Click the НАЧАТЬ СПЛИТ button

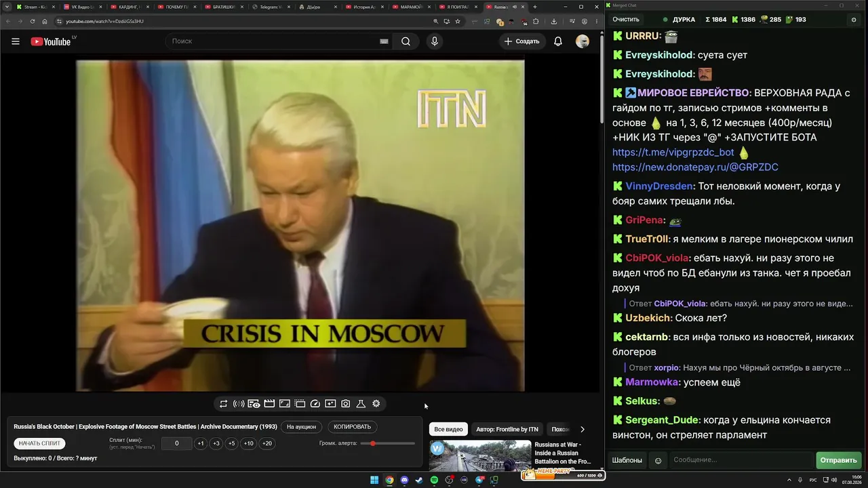coord(39,443)
